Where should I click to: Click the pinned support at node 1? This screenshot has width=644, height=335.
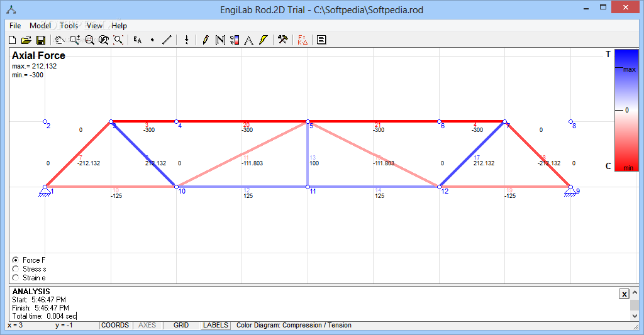(x=45, y=192)
